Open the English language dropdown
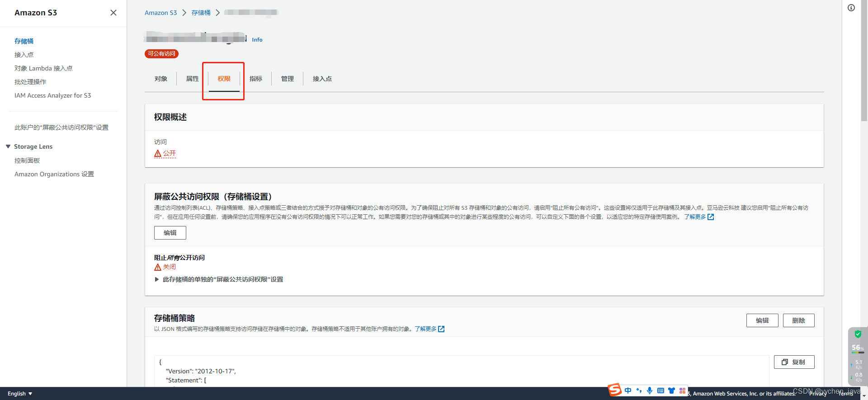The width and height of the screenshot is (868, 400). click(x=20, y=394)
